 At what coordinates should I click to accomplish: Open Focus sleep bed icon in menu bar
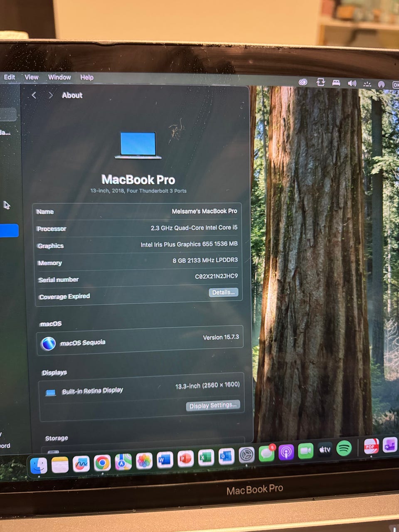(x=336, y=83)
